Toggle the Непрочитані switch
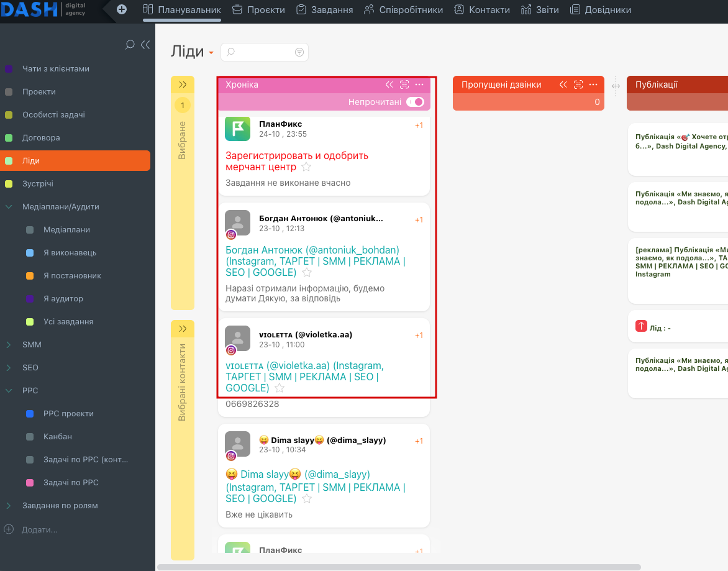Screen dimensions: 728x571 [x=415, y=102]
